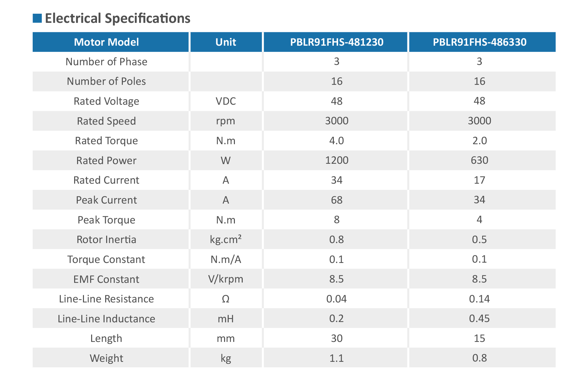Click the Rated Torque row label
588x384 pixels.
106,141
